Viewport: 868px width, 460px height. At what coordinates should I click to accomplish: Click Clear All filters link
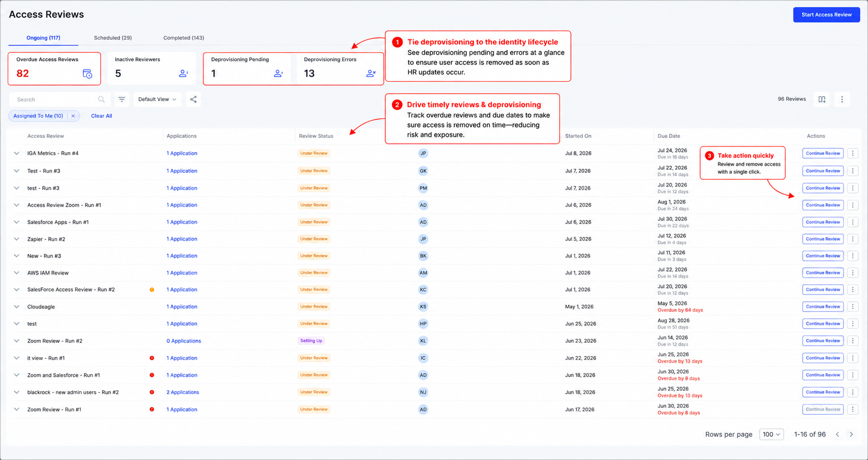101,116
